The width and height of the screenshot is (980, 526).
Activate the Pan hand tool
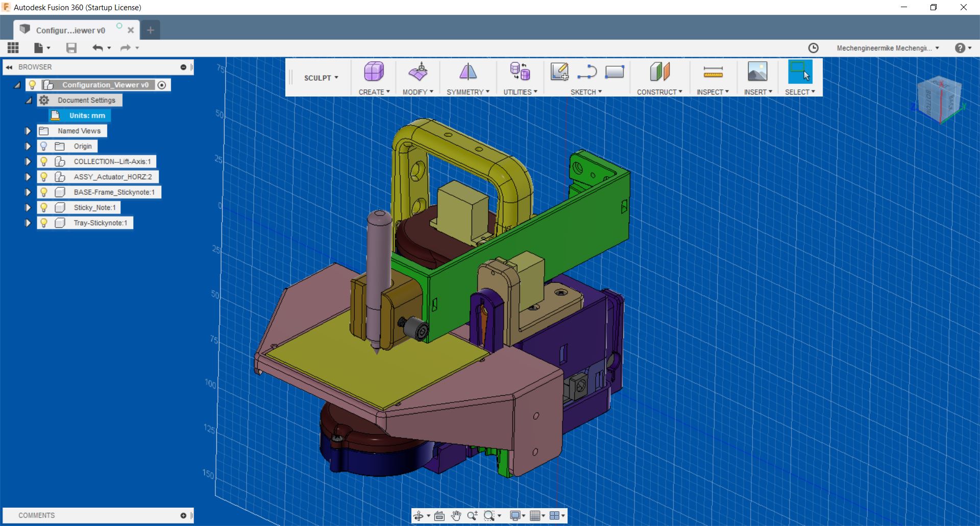coord(456,516)
